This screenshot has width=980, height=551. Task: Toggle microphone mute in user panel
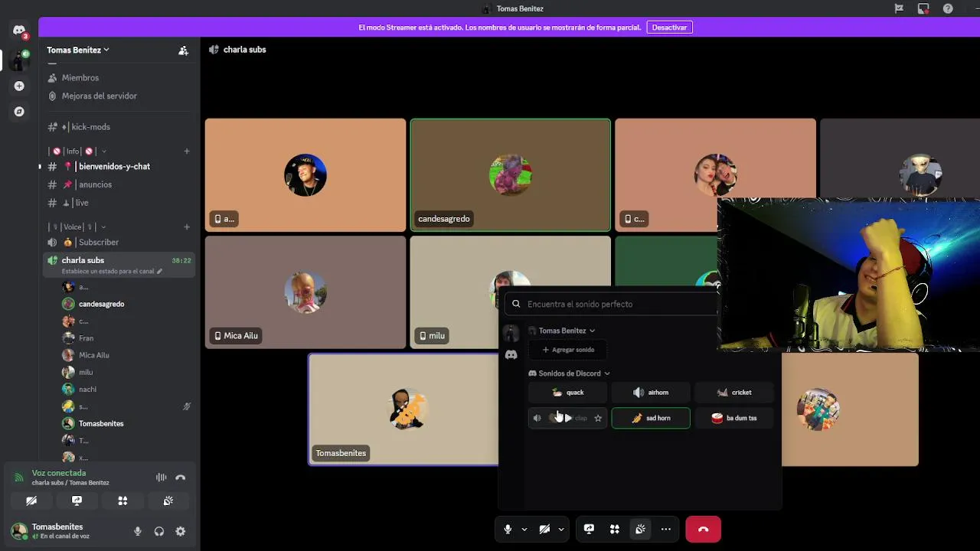point(138,531)
